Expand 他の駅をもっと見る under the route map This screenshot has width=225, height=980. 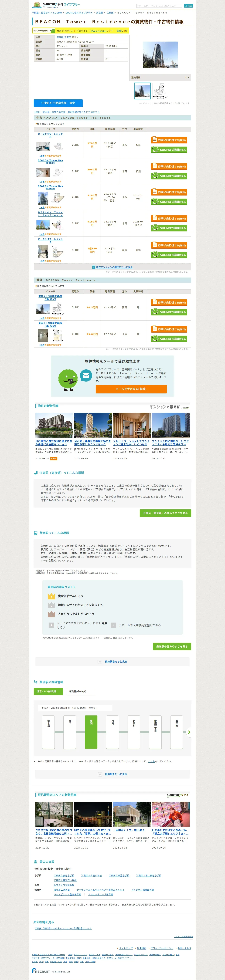[x=112, y=774]
